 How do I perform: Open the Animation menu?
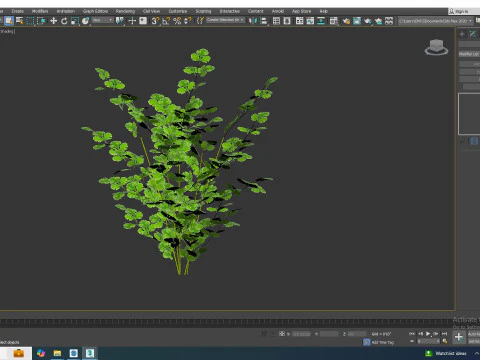66,11
